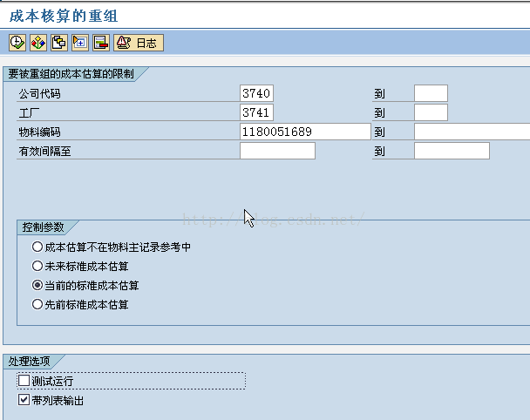Click the 要被重组的成本估算的限制 group header

(x=71, y=74)
